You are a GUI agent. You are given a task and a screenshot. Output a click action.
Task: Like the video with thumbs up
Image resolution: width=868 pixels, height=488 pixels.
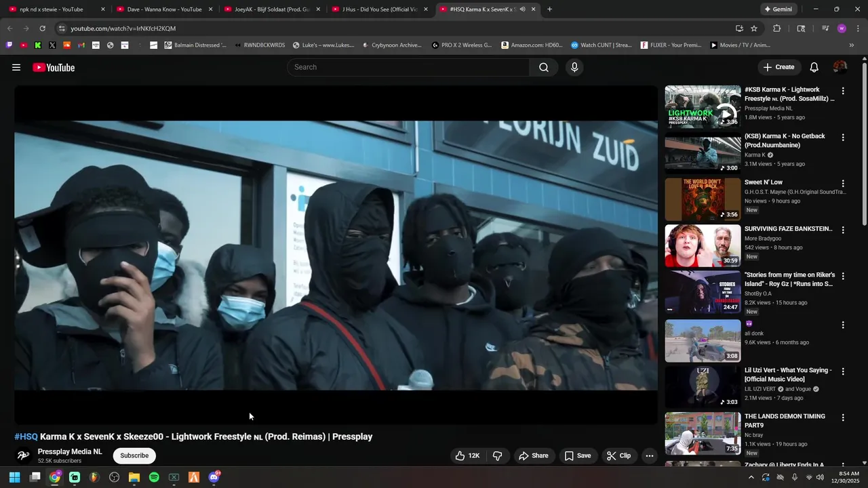click(x=468, y=455)
